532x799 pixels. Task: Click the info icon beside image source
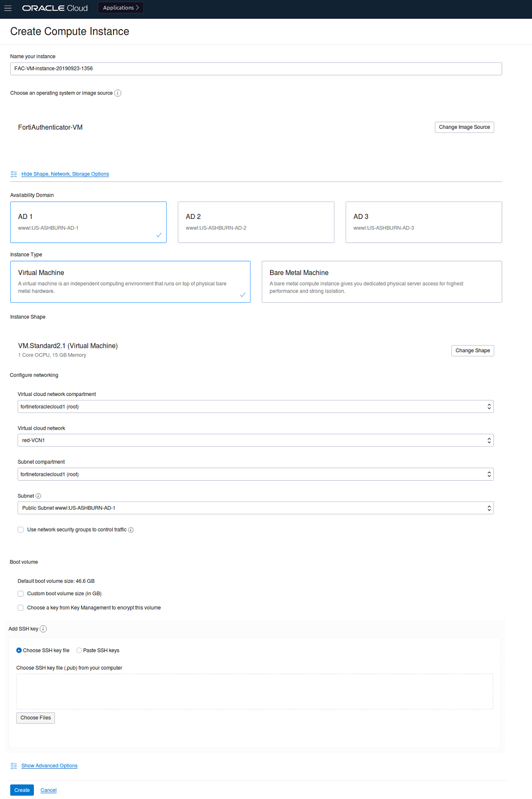tap(118, 93)
